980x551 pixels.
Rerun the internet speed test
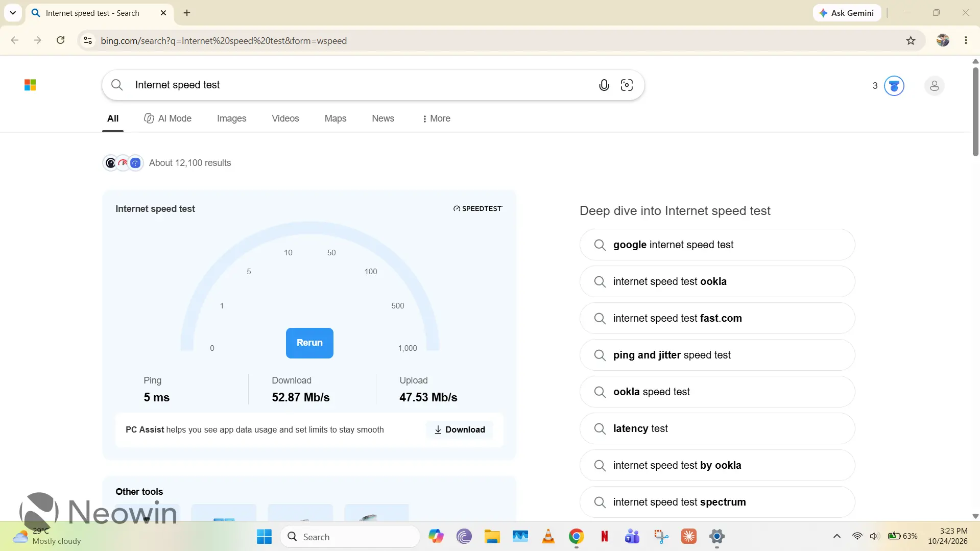pos(309,343)
